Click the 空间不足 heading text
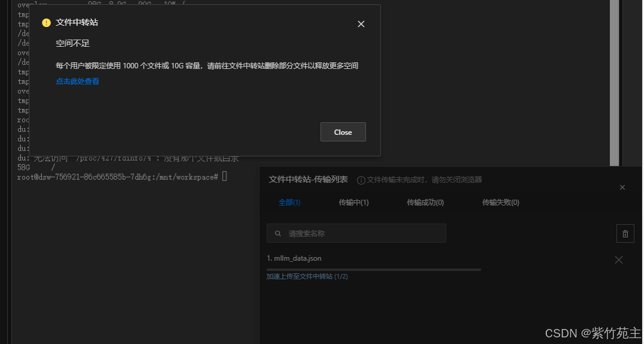This screenshot has height=344, width=644. (72, 43)
